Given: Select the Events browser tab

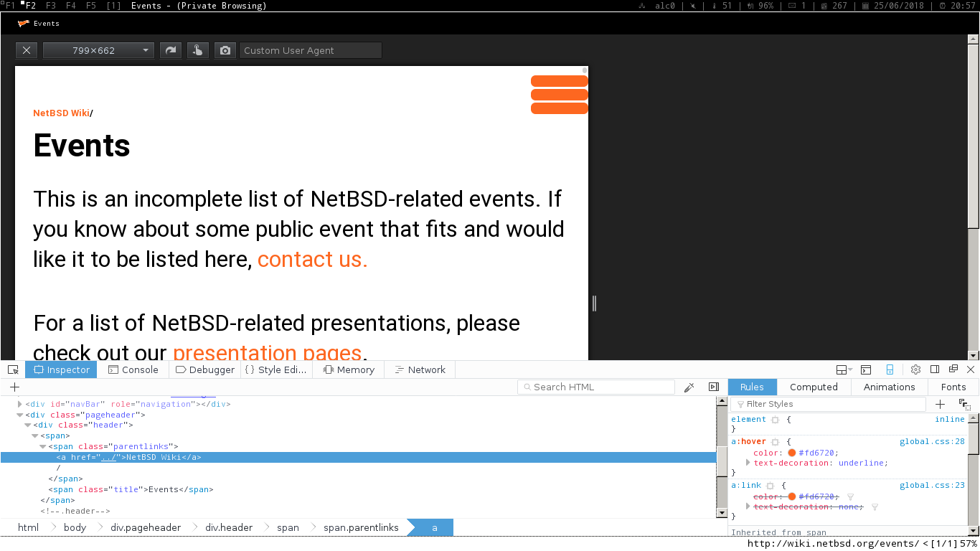Looking at the screenshot, I should tap(39, 23).
